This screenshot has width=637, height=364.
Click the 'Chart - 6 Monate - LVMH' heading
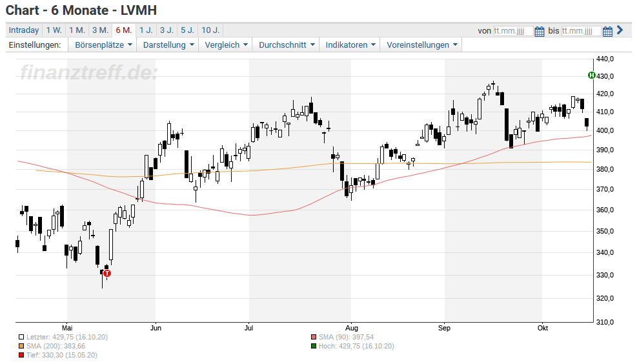[81, 10]
